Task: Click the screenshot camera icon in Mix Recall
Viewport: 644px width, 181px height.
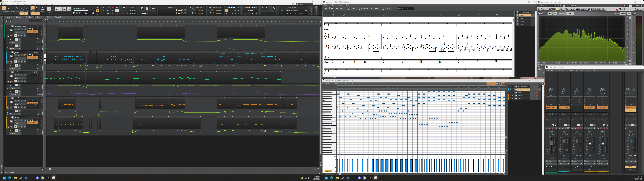Action: pyautogui.click(x=142, y=9)
